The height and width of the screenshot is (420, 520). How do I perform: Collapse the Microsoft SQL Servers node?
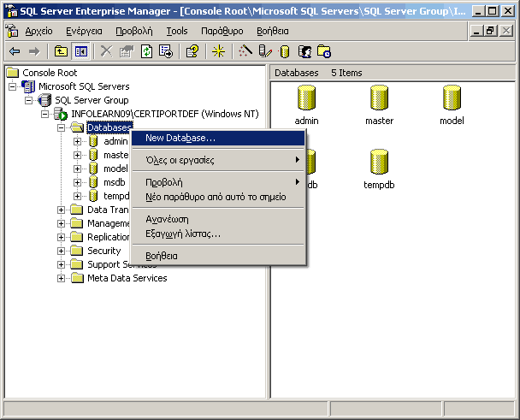click(x=12, y=86)
